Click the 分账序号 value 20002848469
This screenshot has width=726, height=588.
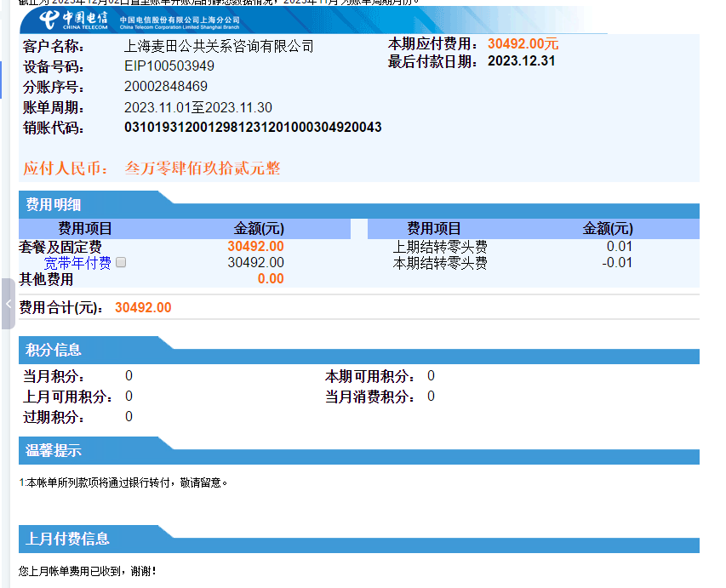166,87
